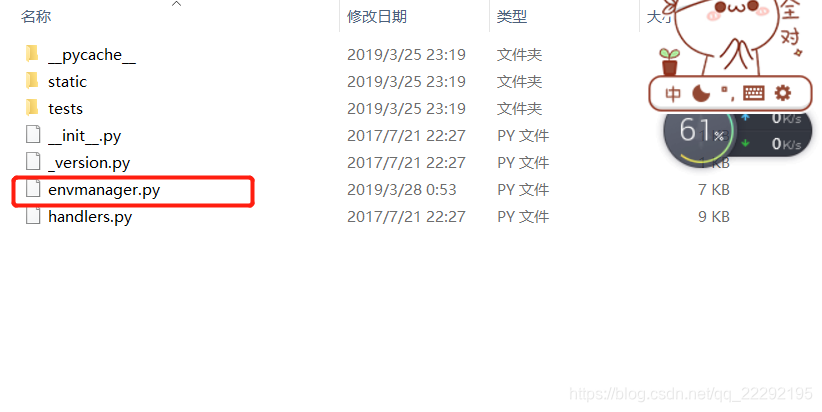This screenshot has width=822, height=412.
Task: Toggle the Chinese punctuation mode button
Action: tap(727, 93)
